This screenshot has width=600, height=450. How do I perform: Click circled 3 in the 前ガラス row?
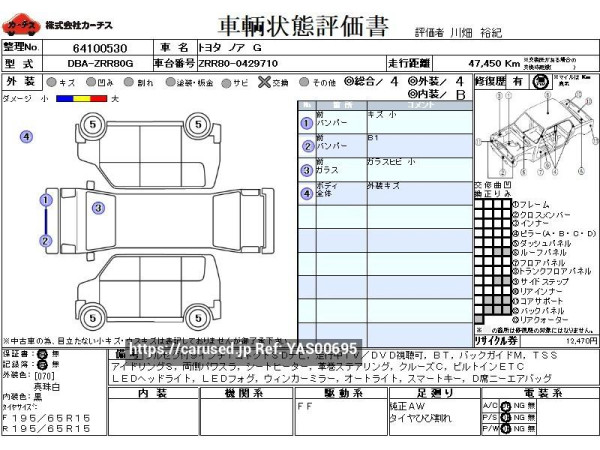pos(306,170)
